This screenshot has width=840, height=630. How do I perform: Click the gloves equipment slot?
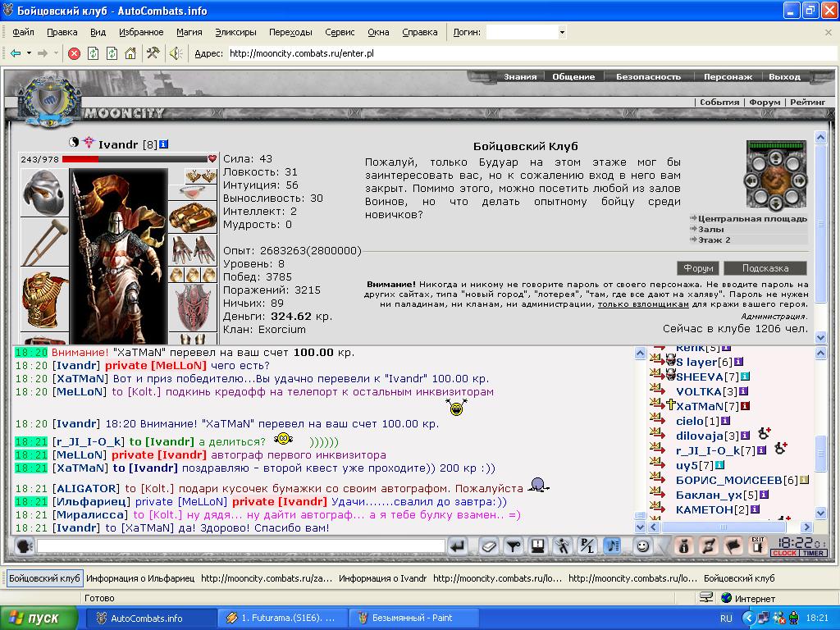193,250
